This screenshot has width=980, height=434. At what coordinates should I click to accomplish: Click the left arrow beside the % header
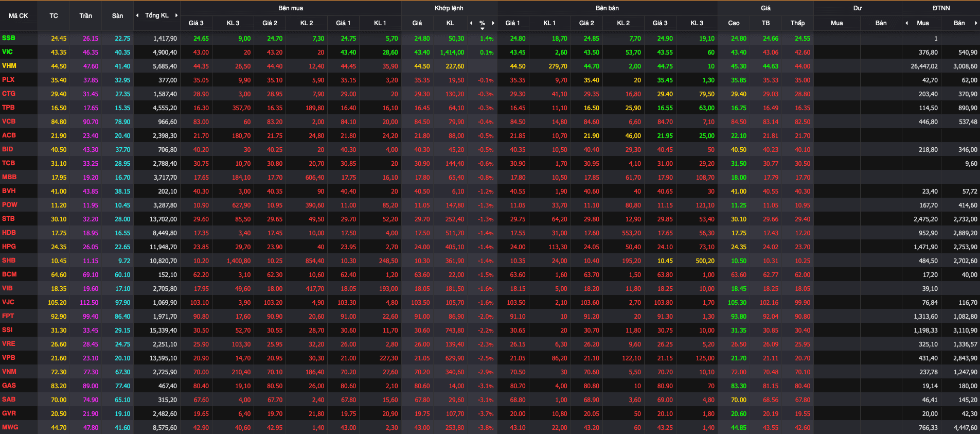[x=471, y=23]
